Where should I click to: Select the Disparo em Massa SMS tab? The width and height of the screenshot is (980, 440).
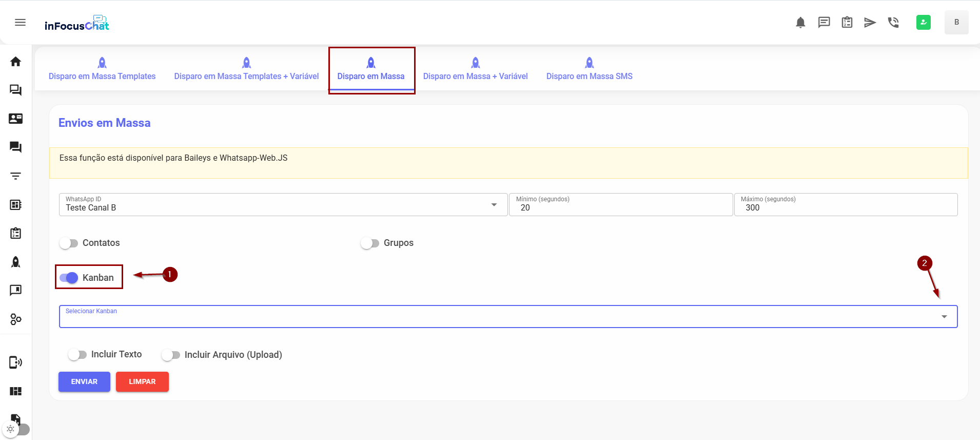coord(589,69)
